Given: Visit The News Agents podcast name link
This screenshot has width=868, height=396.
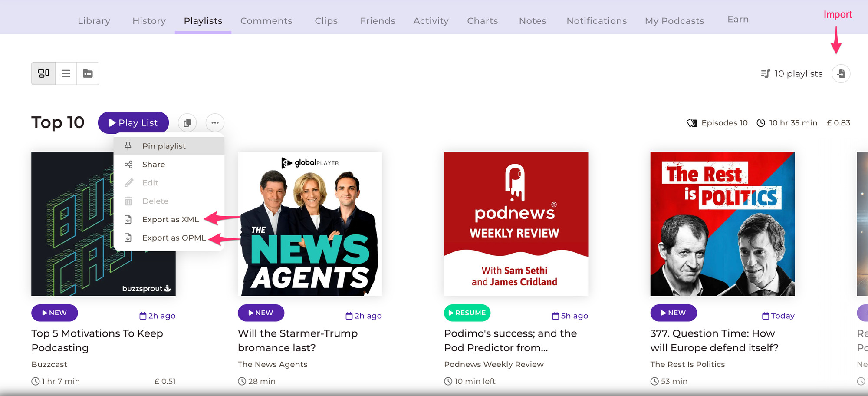Looking at the screenshot, I should point(273,364).
